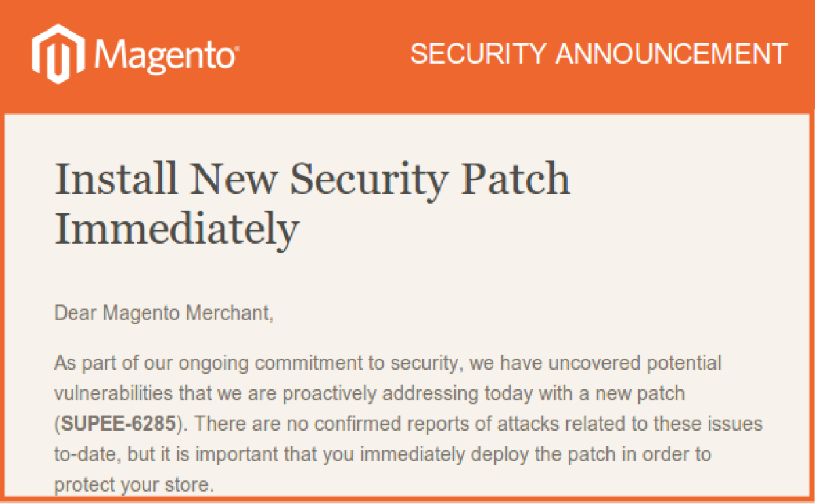Viewport: 815px width, 504px height.
Task: Click the bold SUPEE-6285 patch number
Action: [120, 424]
